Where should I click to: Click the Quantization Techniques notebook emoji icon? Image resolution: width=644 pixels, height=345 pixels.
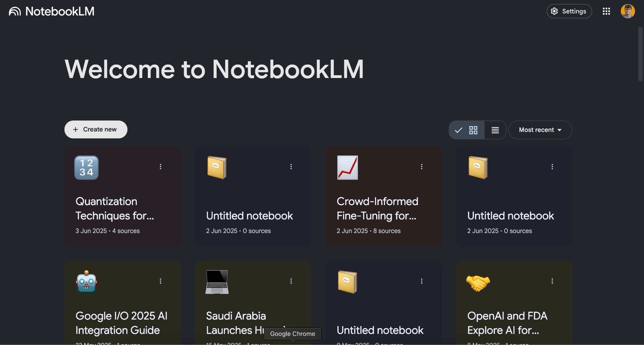point(86,167)
